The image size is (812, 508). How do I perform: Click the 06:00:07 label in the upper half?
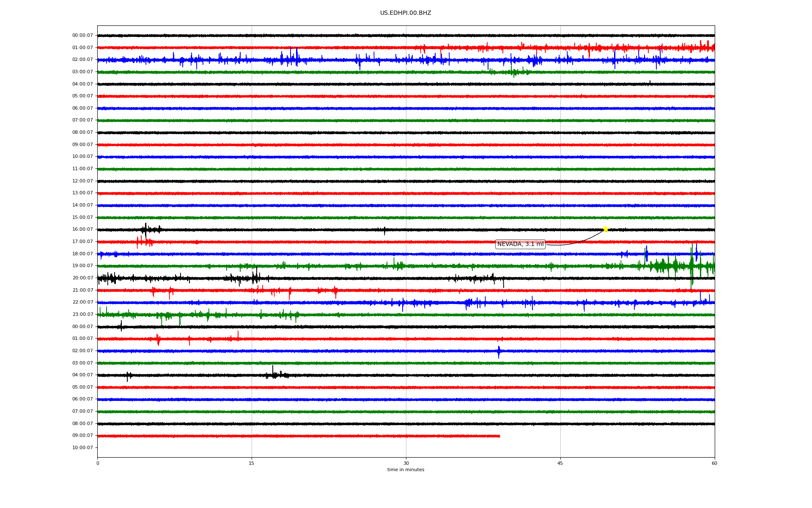pyautogui.click(x=82, y=108)
